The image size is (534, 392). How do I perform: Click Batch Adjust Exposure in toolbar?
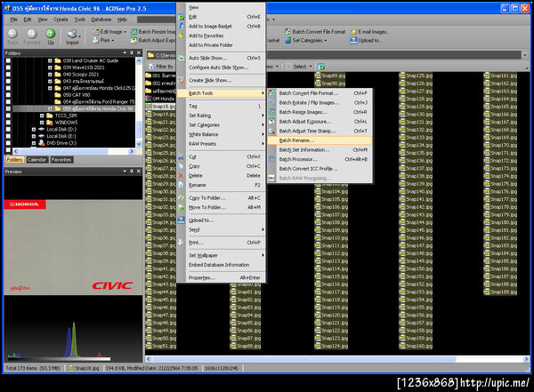pyautogui.click(x=154, y=40)
